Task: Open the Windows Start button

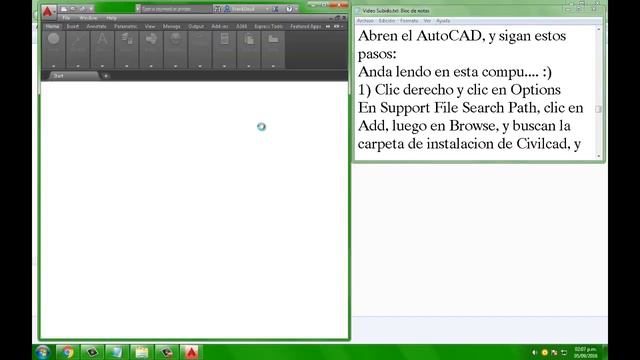Action: (42, 352)
